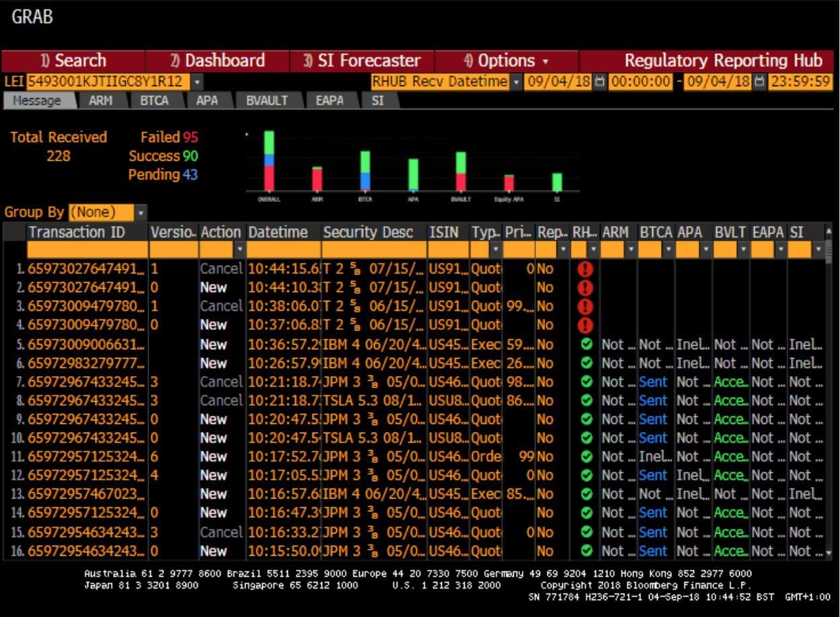840x617 pixels.
Task: Click the Transaction ID filter field
Action: 87,250
